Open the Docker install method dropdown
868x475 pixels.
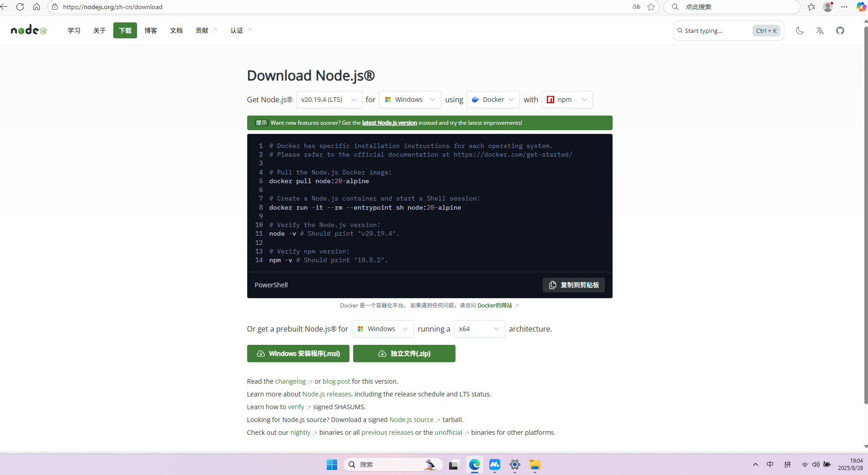[493, 100]
